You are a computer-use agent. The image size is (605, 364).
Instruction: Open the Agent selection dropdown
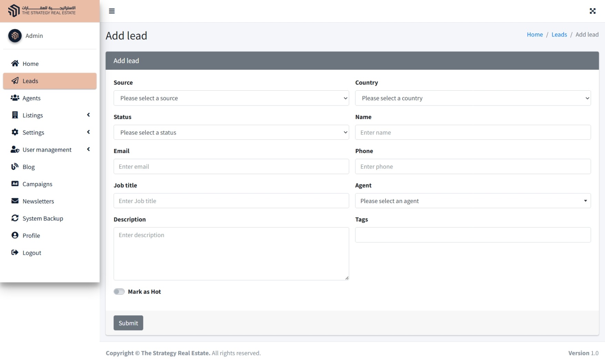click(473, 201)
